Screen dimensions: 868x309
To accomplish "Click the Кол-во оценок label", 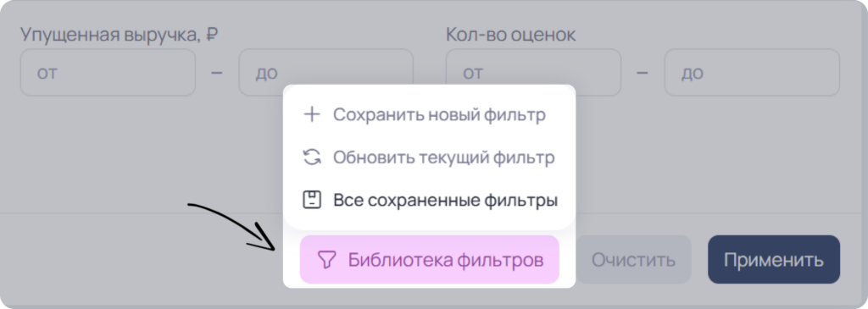I will point(510,35).
